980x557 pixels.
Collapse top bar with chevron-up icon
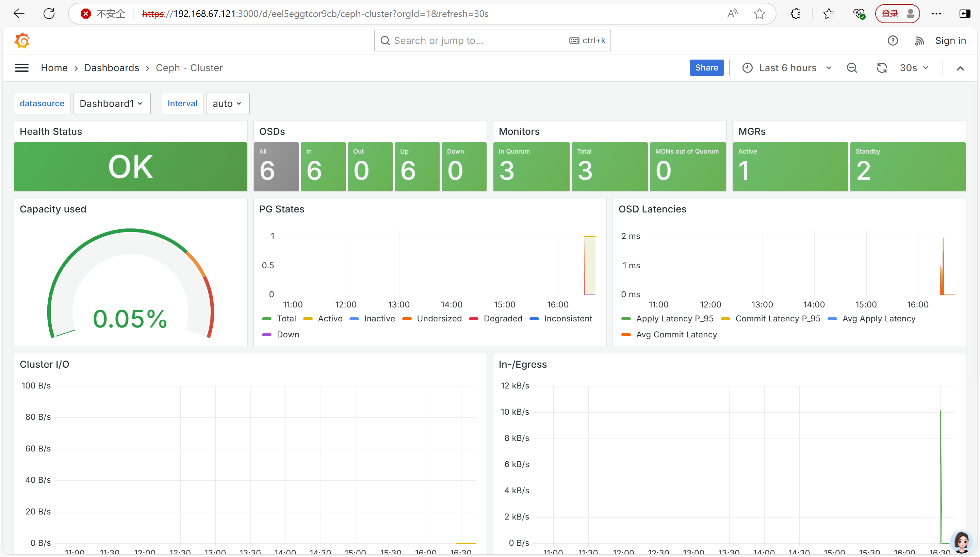[960, 68]
